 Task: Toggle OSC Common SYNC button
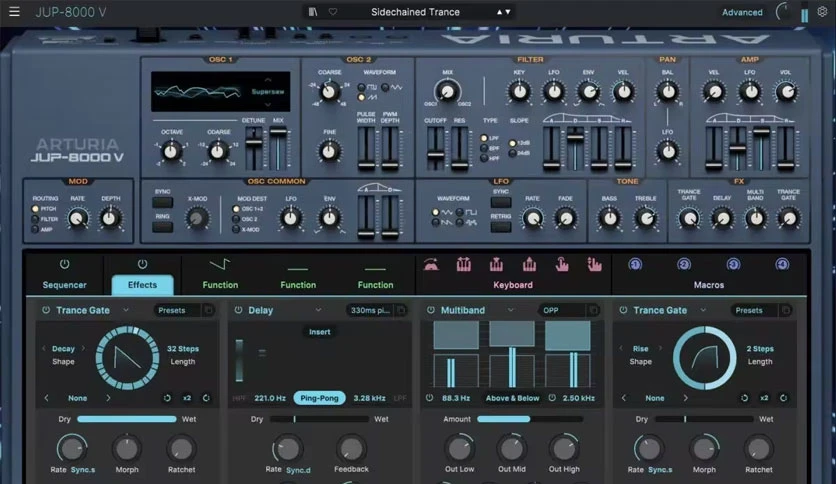point(163,203)
